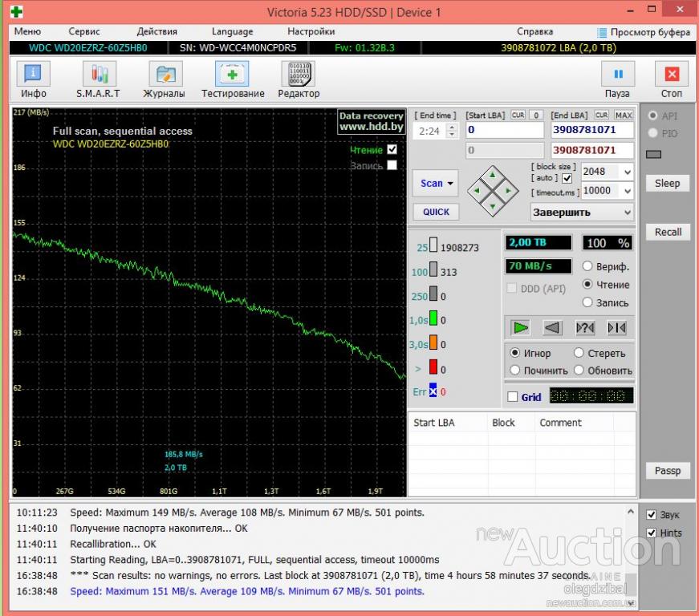Toggle the Hints checkbox

coord(652,533)
